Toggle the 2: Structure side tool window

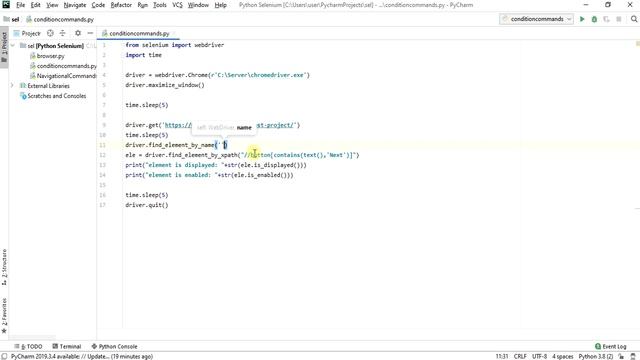click(x=4, y=267)
